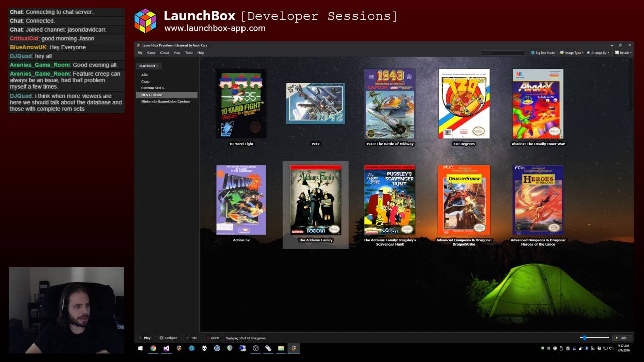
Task: Open the Windows Start menu
Action: 140,348
